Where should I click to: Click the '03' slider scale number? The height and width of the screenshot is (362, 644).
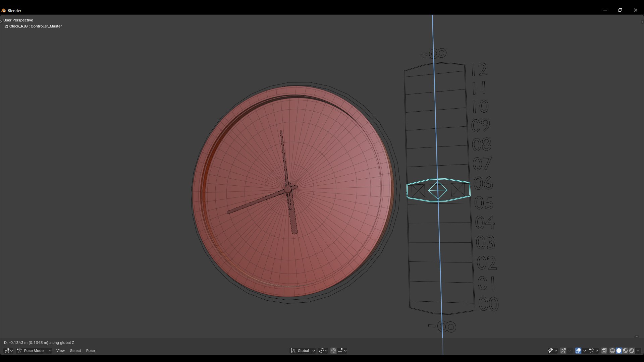point(485,242)
